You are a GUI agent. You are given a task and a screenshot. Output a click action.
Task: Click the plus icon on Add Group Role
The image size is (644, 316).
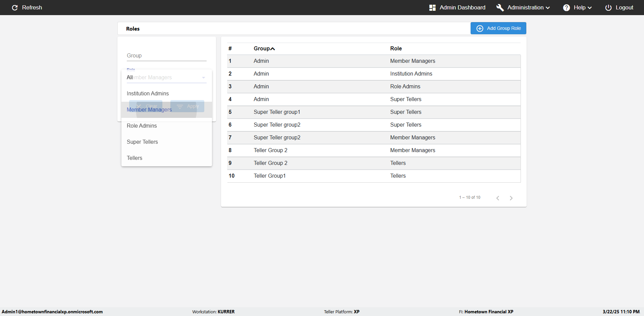[x=480, y=28]
